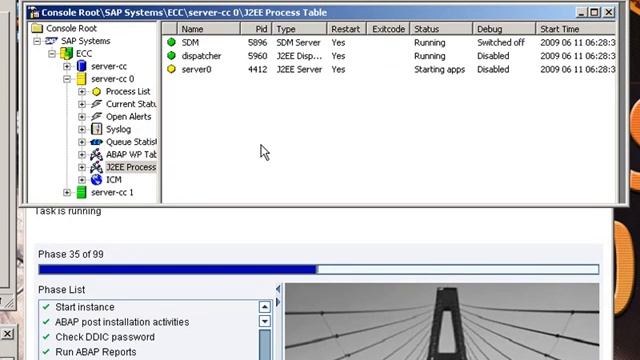This screenshot has width=640, height=360.
Task: Collapse the server-cc 0 tree node
Action: pyautogui.click(x=67, y=79)
